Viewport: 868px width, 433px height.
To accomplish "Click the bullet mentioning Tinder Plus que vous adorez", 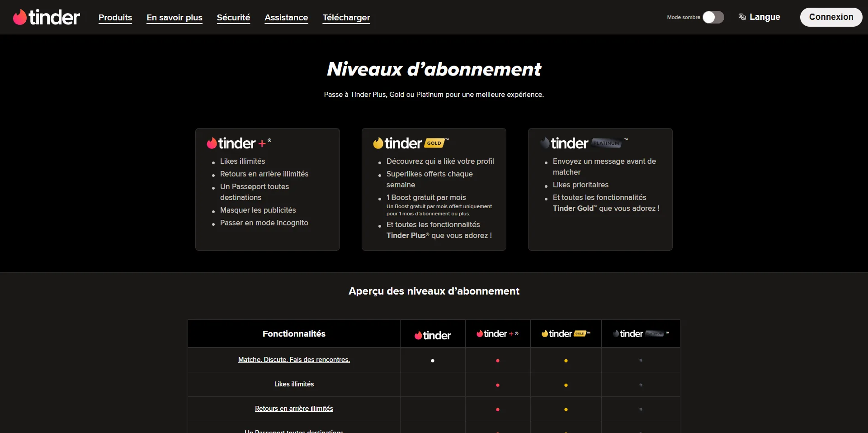I will pyautogui.click(x=439, y=230).
